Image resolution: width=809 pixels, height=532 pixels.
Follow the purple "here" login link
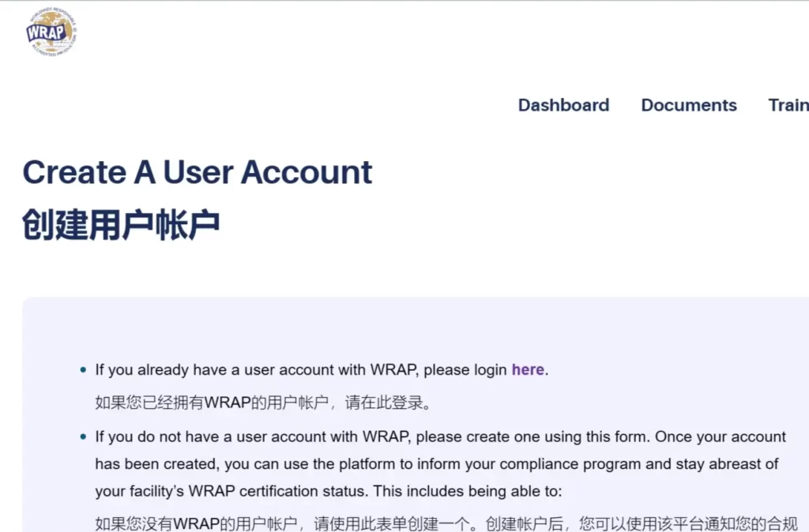point(528,369)
